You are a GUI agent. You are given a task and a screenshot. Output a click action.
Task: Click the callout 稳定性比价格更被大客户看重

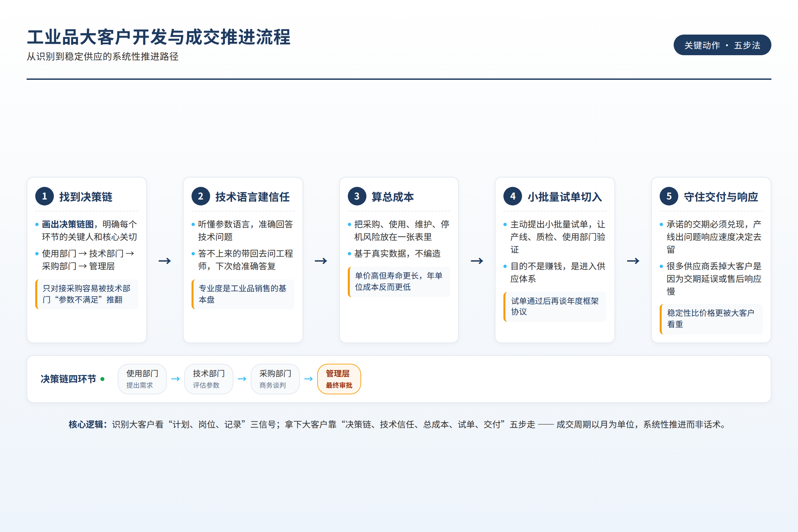pyautogui.click(x=711, y=319)
